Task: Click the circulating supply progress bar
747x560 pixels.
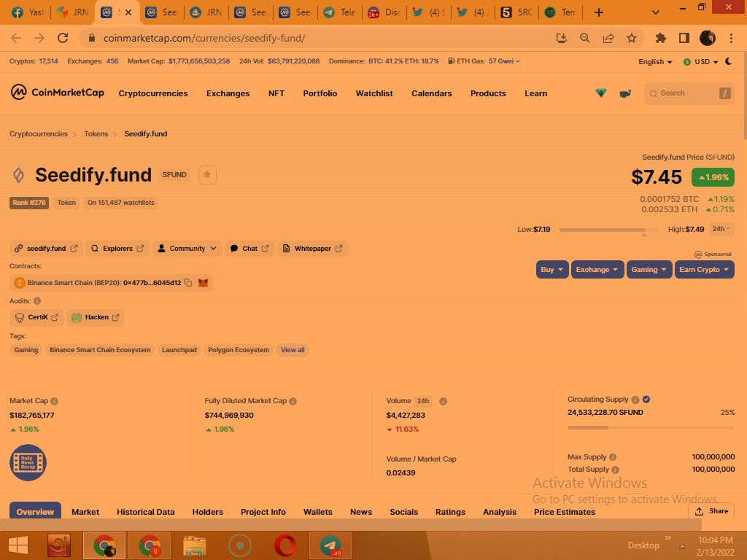Action: (x=651, y=427)
